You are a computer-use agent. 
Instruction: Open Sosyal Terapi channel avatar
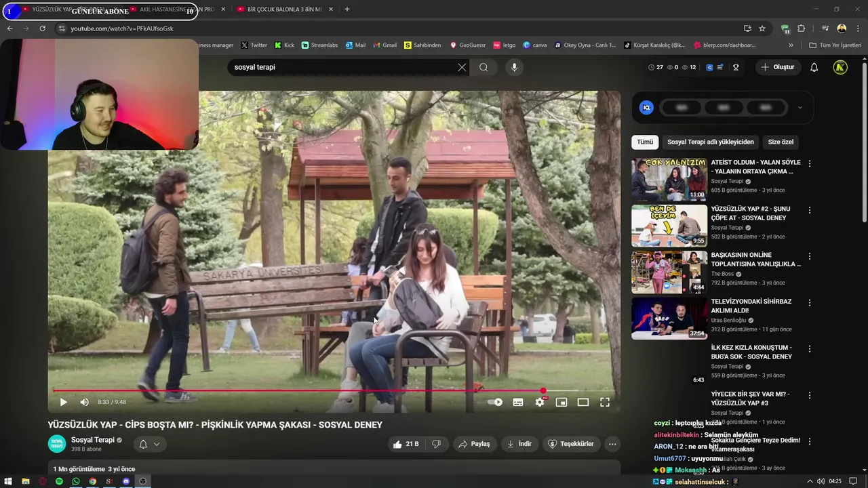pos(57,444)
